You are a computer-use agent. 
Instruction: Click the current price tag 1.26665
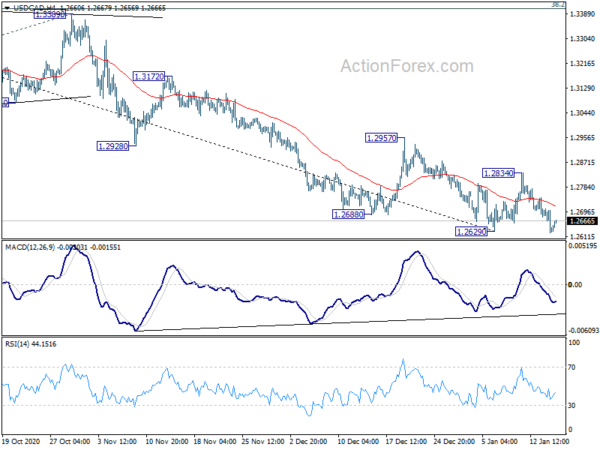click(582, 221)
